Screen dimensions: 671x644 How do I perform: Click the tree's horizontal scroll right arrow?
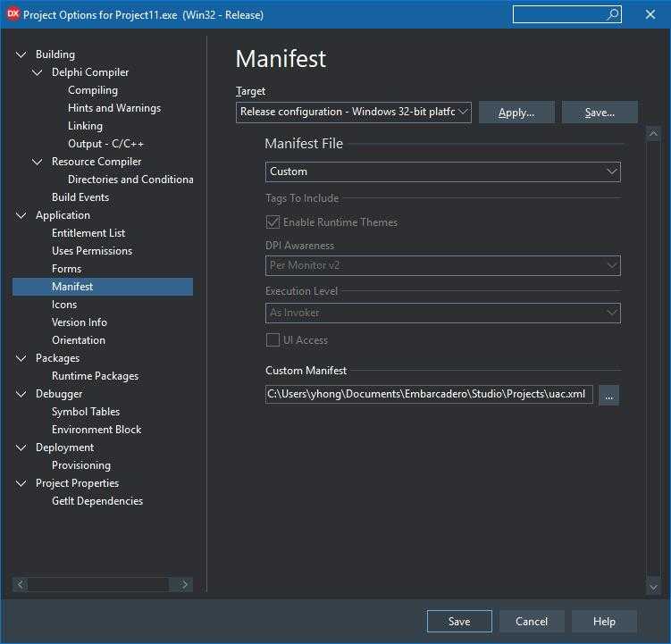[185, 584]
